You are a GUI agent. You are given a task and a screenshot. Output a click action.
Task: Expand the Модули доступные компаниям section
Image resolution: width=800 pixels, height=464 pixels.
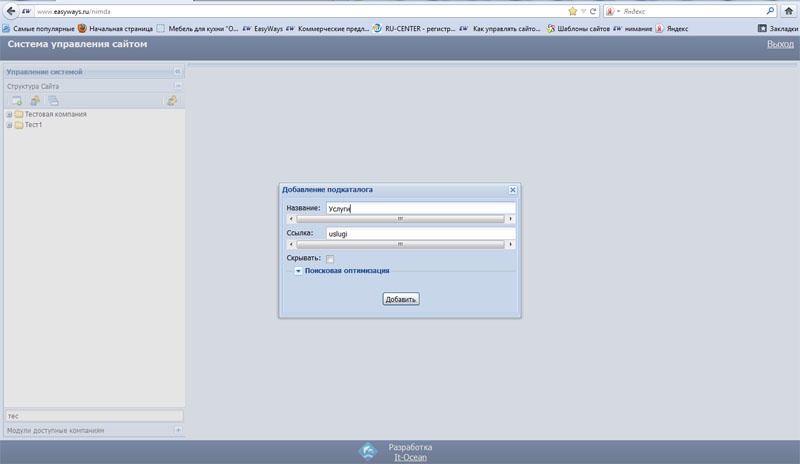click(178, 430)
